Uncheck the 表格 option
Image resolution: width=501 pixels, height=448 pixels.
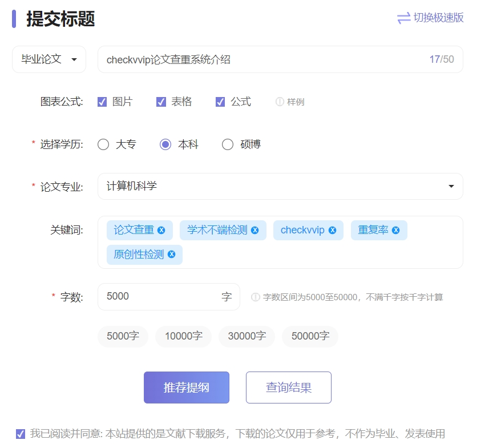click(161, 102)
